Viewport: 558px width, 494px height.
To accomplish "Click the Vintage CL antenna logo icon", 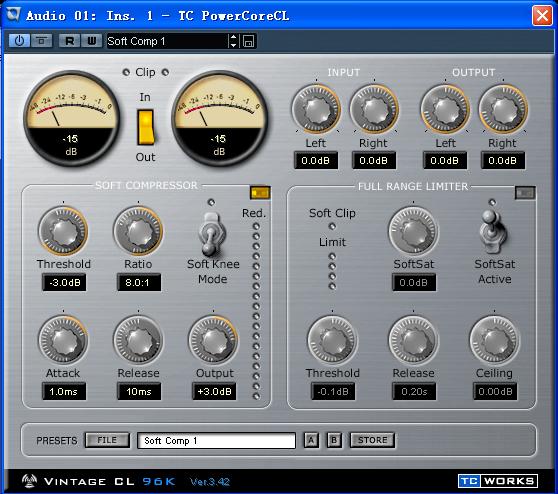I will (30, 481).
